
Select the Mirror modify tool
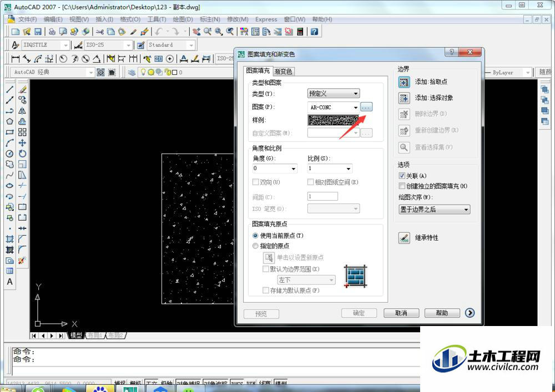[x=22, y=111]
